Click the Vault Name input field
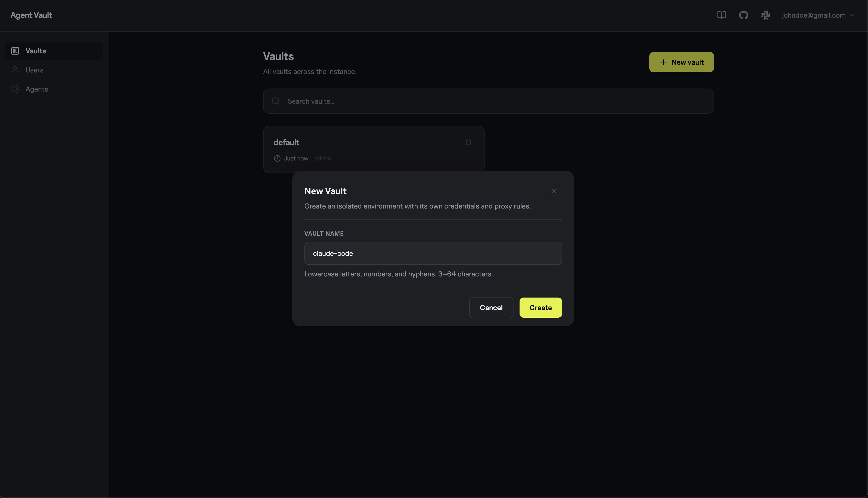Image resolution: width=868 pixels, height=498 pixels. pos(433,253)
